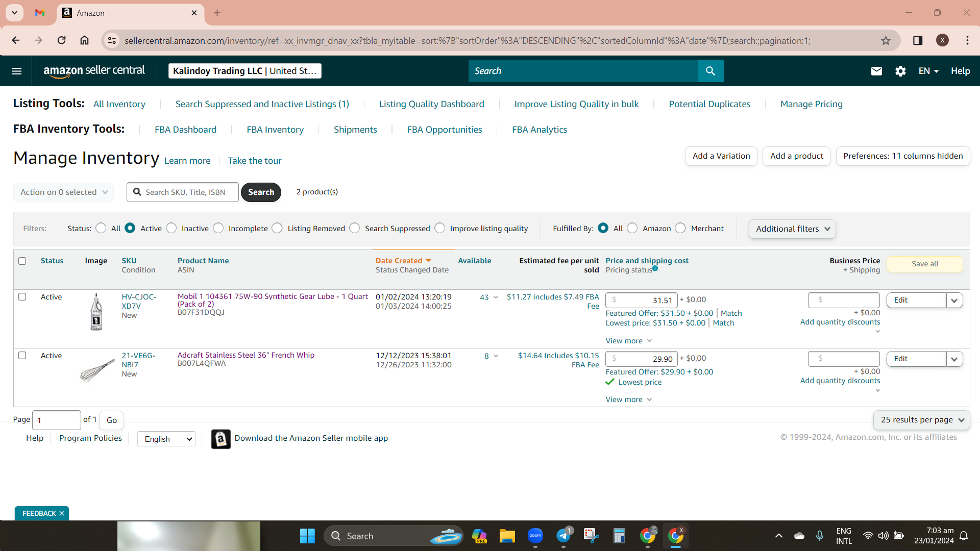The image size is (980, 551).
Task: Open Telegram from the taskbar
Action: (x=563, y=536)
